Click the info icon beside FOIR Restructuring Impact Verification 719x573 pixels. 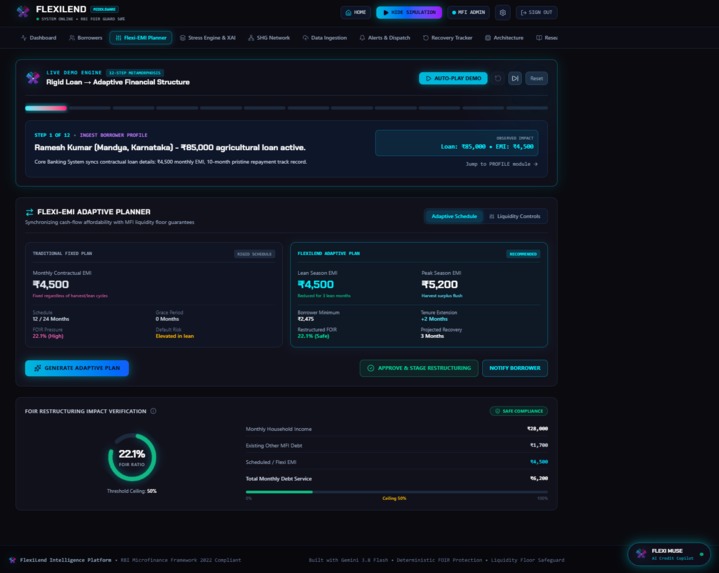(x=153, y=411)
